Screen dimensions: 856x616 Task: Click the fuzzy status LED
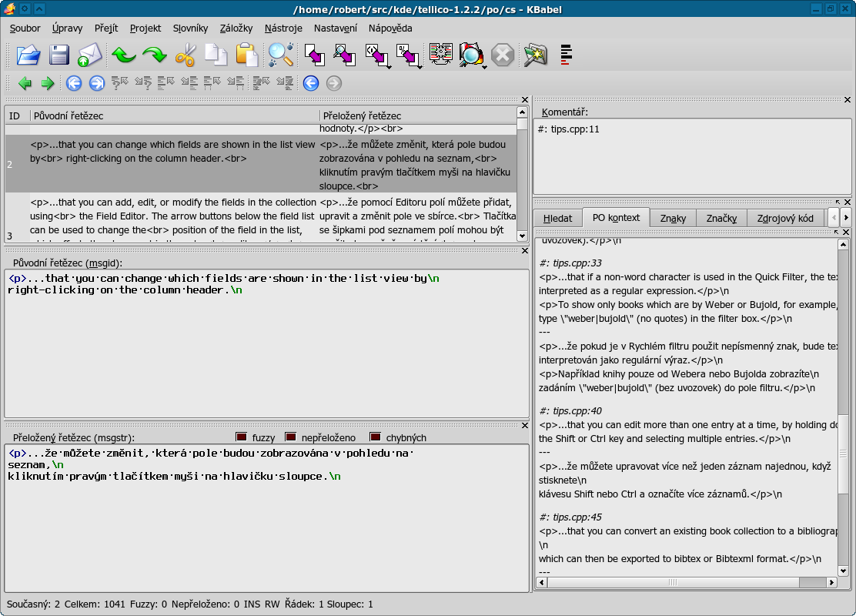(x=241, y=437)
